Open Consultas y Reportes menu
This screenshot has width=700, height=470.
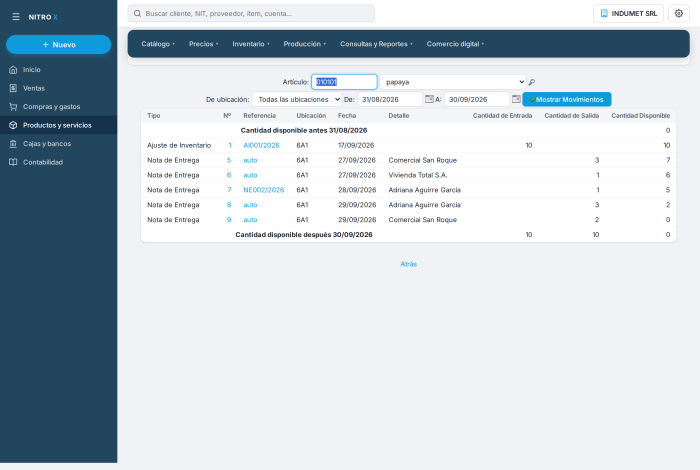pyautogui.click(x=376, y=44)
